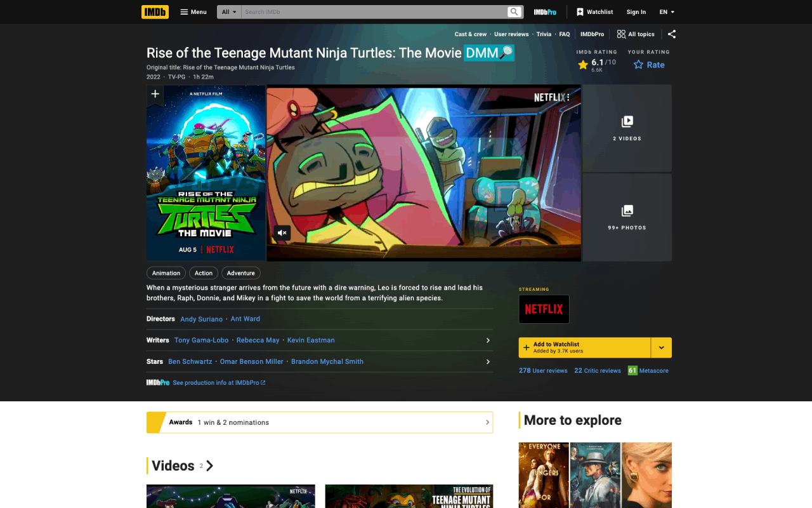See production info at IMDbPro
Image resolution: width=812 pixels, height=508 pixels.
219,383
